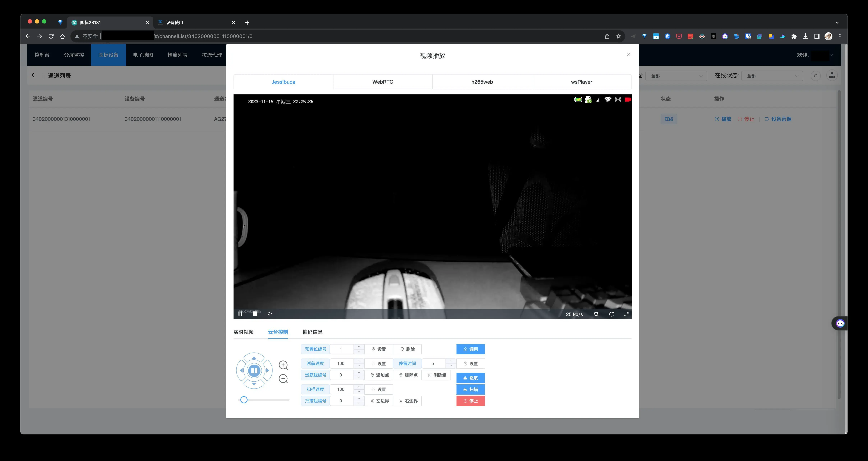Click PTZ zoom in magnifier

283,365
